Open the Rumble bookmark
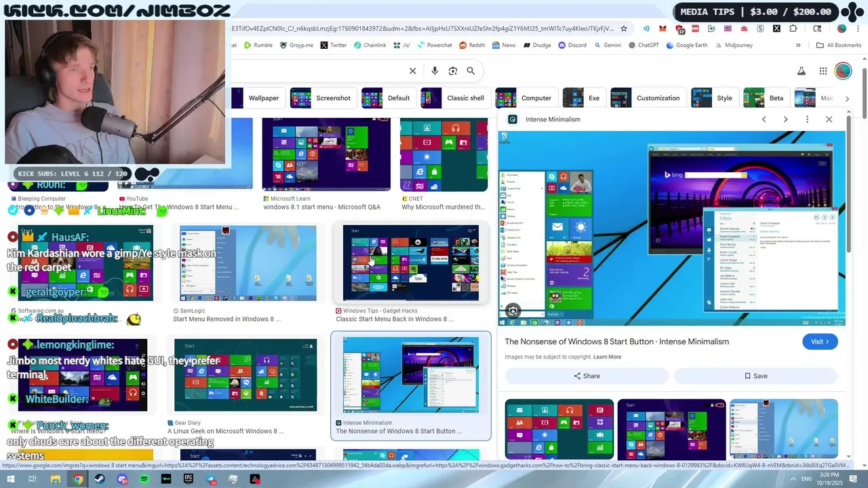The height and width of the screenshot is (488, 868). coord(258,45)
